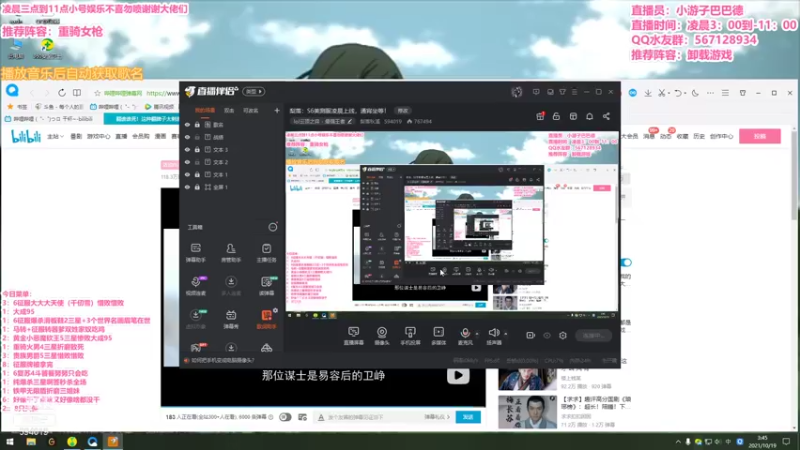Switch to the 双击 scene tab
Image resolution: width=800 pixels, height=450 pixels.
[229, 110]
